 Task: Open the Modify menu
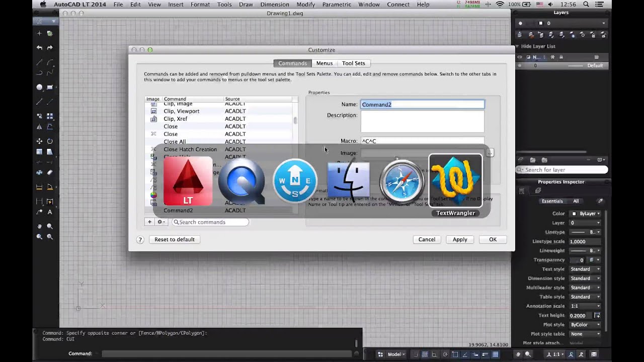click(x=305, y=5)
